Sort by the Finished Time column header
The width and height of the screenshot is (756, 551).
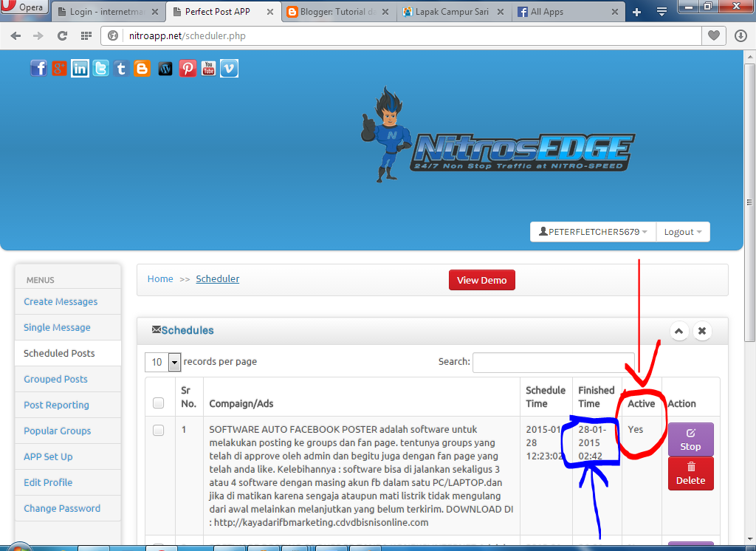click(597, 397)
